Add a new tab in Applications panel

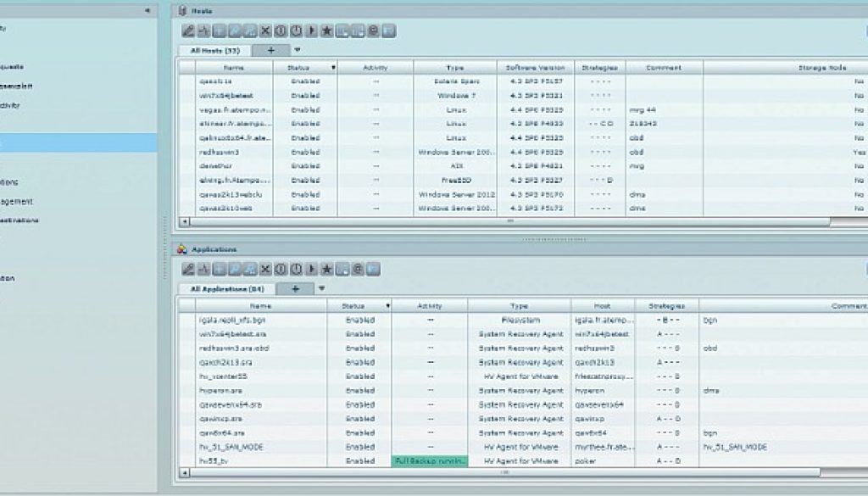(295, 289)
